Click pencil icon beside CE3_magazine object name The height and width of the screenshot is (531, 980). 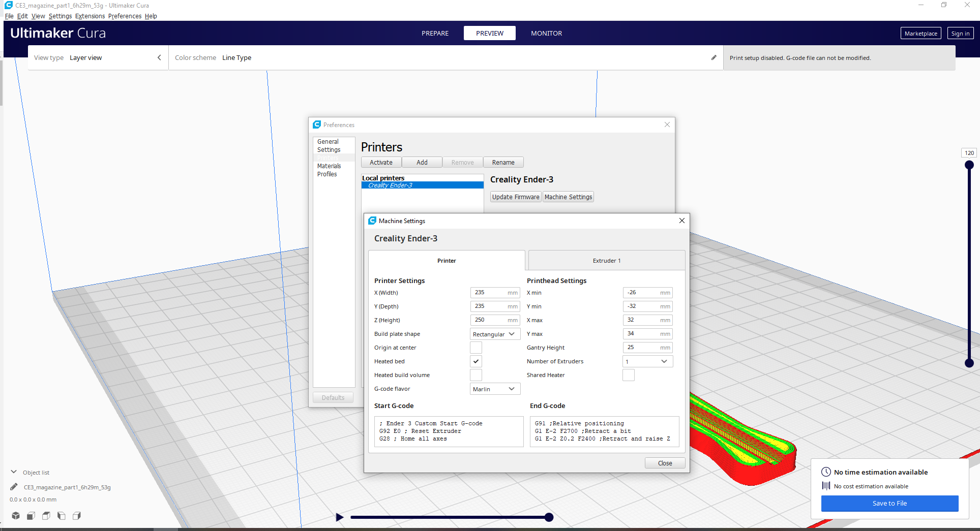tap(14, 487)
